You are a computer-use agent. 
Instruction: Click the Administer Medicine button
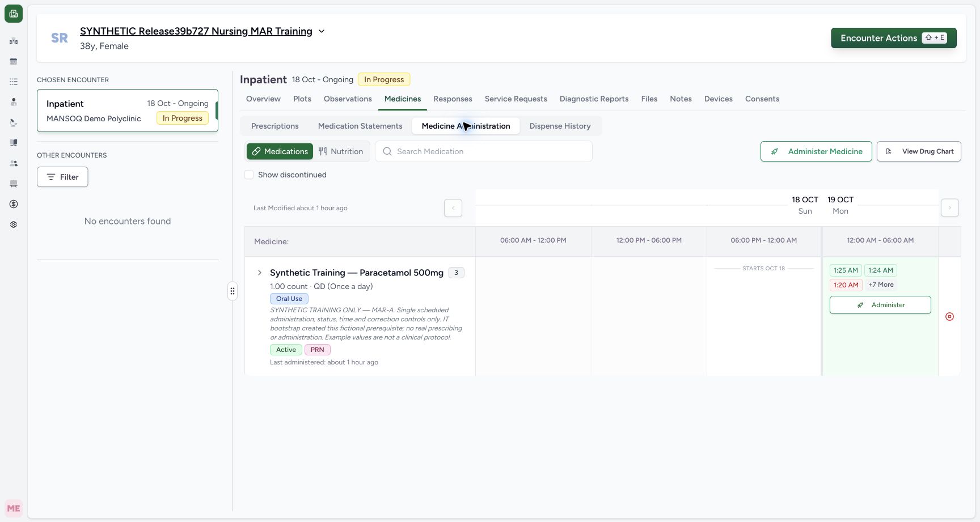point(816,151)
